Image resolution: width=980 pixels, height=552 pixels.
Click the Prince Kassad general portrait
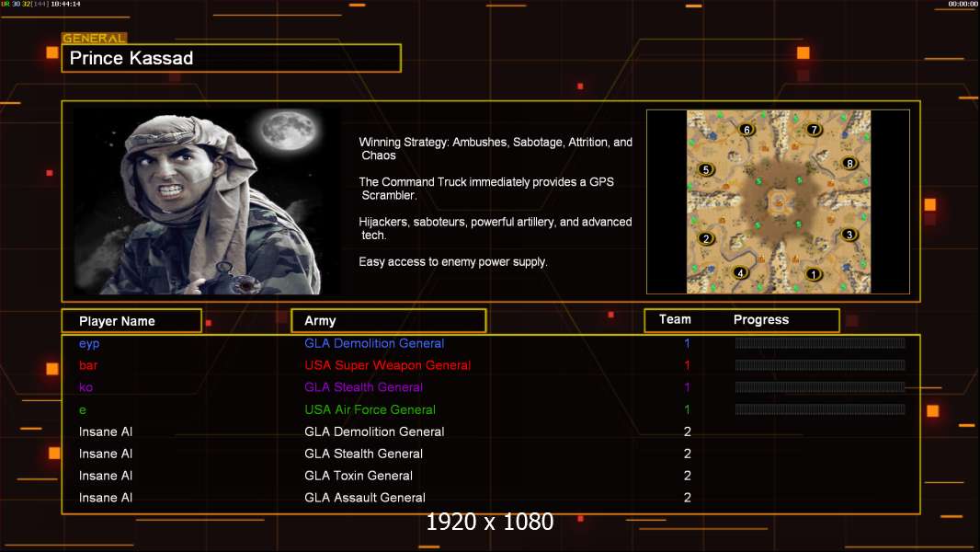(207, 201)
